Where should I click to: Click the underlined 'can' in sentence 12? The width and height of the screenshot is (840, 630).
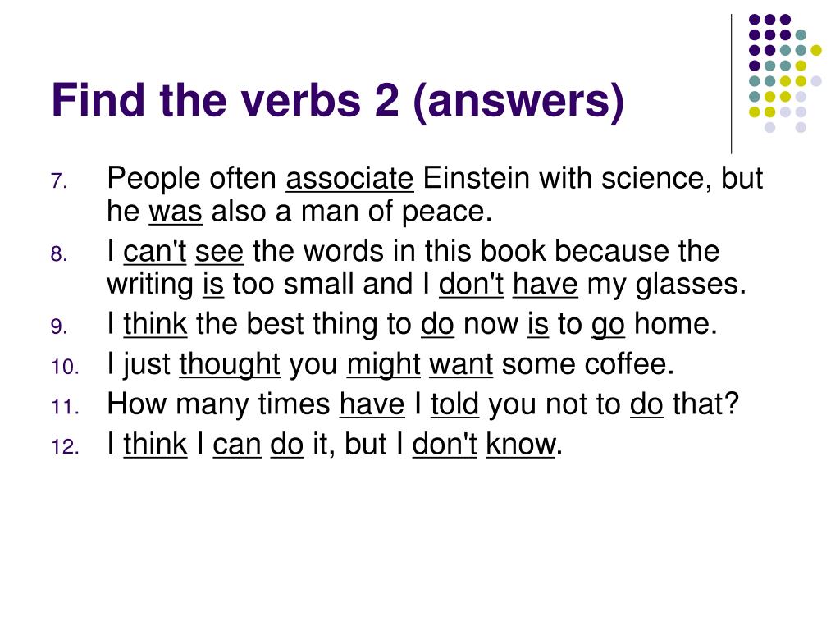click(x=237, y=445)
